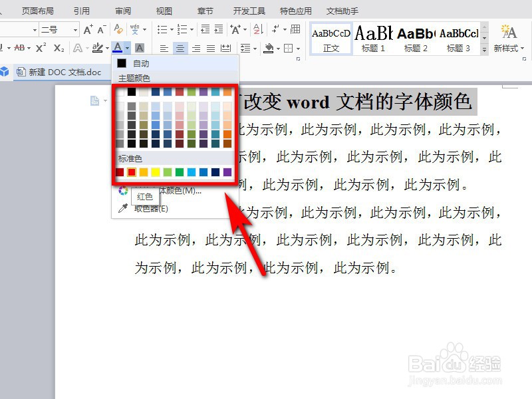Toggle superscript formatting

coord(40,47)
